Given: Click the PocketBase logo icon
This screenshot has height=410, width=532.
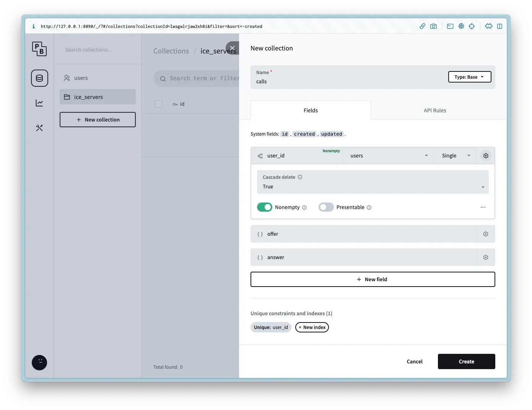Looking at the screenshot, I should tap(39, 49).
